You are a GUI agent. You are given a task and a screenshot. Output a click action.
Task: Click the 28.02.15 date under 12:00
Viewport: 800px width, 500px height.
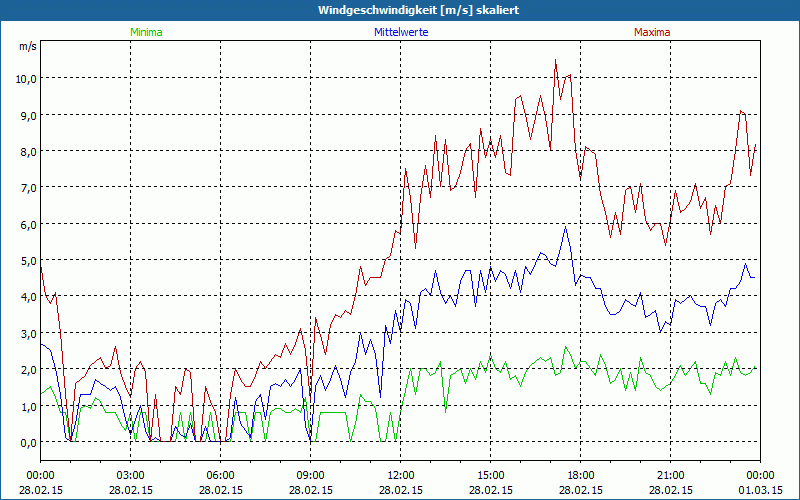(401, 490)
